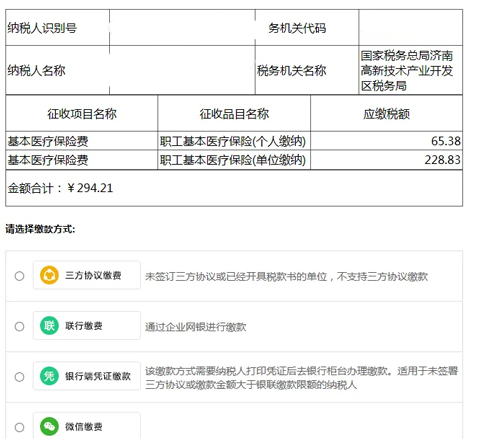This screenshot has width=480, height=439.
Task: Click the orange 三方协议缴费 icon
Action: (49, 275)
